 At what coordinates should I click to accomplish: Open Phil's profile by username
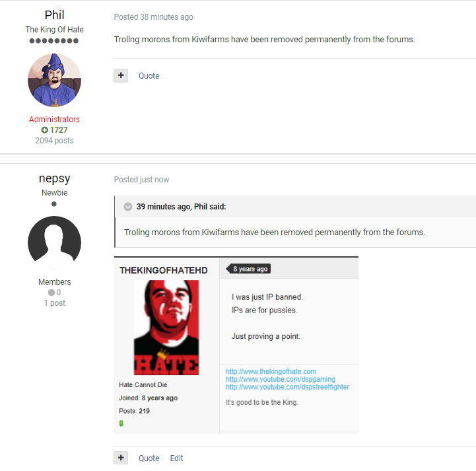click(x=54, y=15)
